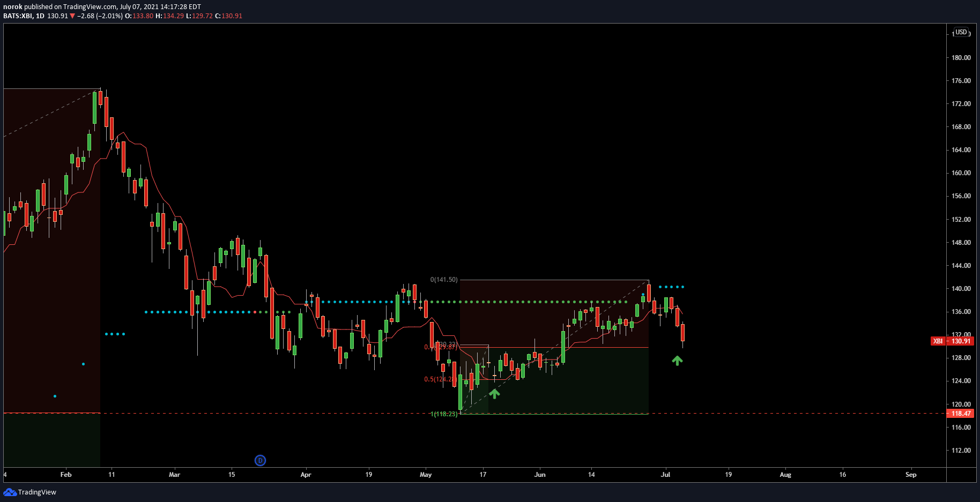Click the blue D dividend marker

(260, 460)
